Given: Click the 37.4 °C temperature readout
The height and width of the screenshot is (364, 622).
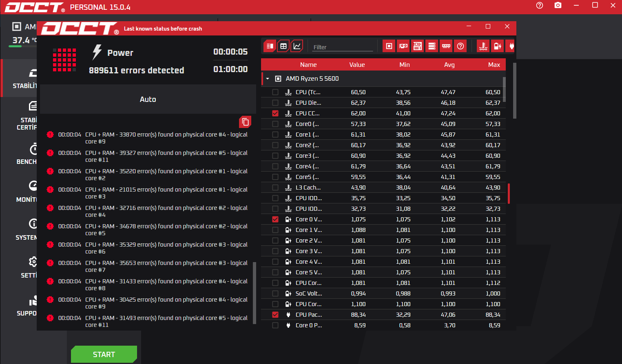Looking at the screenshot, I should (x=24, y=40).
